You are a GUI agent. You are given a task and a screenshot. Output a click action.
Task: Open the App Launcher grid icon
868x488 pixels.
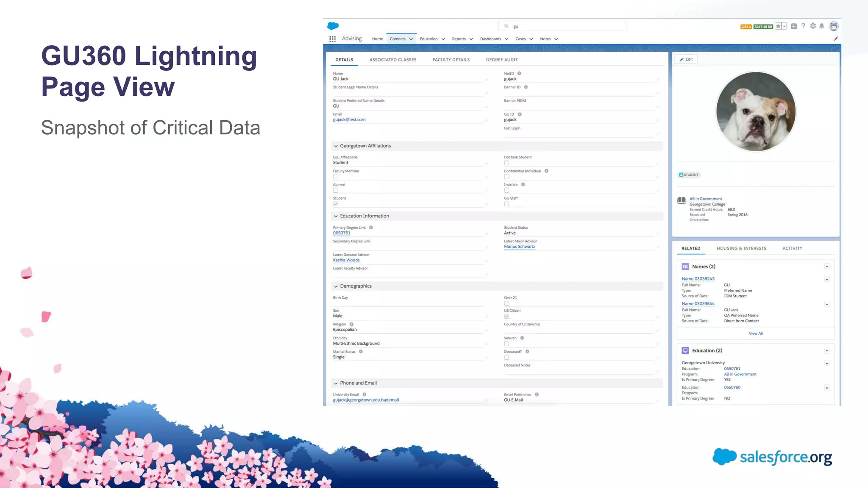[x=332, y=39]
